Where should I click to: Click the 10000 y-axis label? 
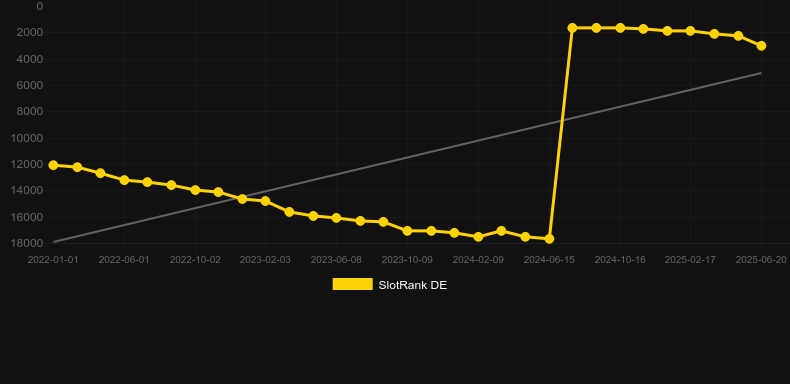(x=27, y=138)
